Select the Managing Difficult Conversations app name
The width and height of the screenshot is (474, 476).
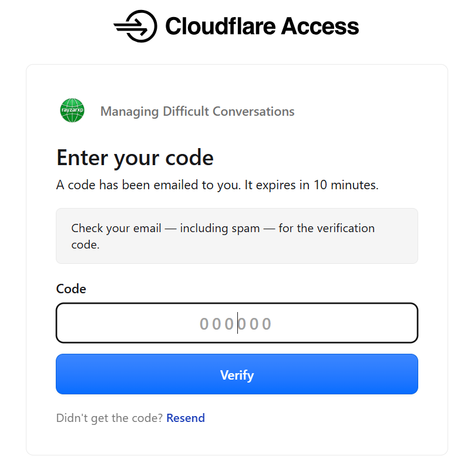(x=197, y=112)
